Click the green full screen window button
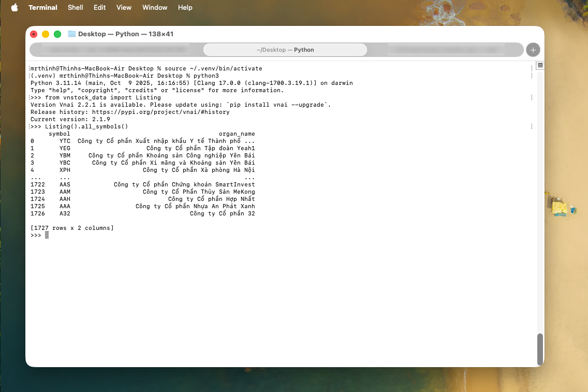The image size is (588, 392). point(57,34)
